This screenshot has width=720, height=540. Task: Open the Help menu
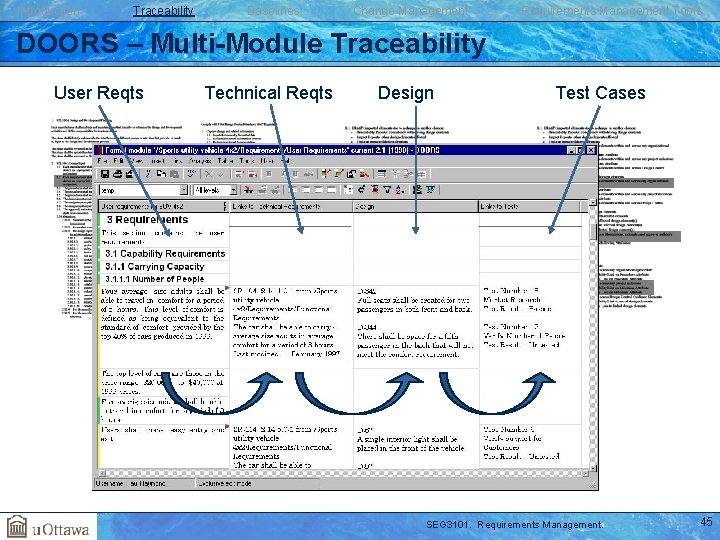(285, 161)
